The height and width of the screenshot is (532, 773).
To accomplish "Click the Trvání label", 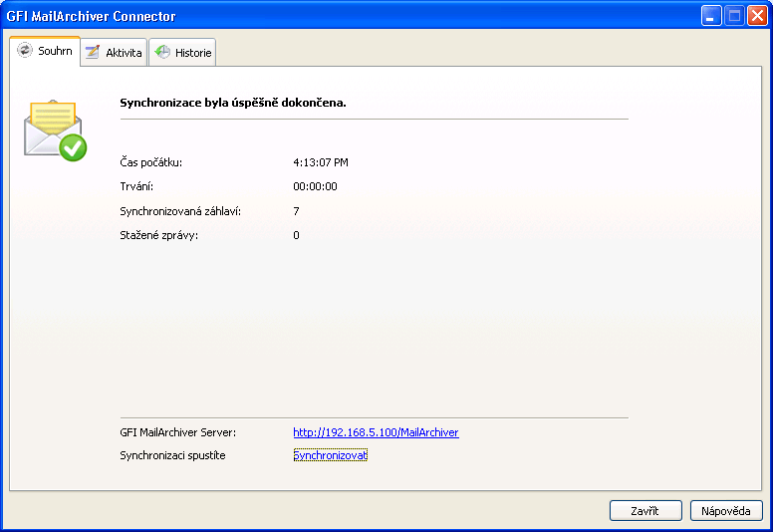I will click(136, 187).
